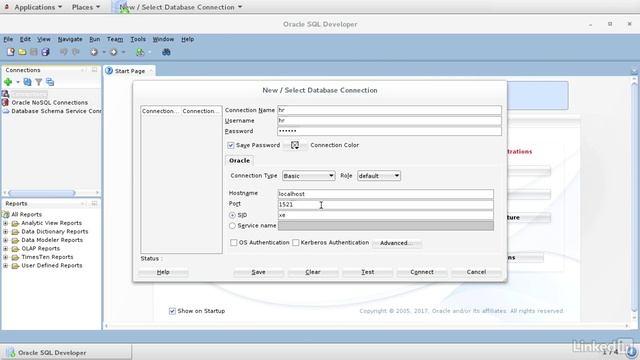Select the Oracle tab in dialog
Viewport: 640px width, 360px height.
point(239,160)
